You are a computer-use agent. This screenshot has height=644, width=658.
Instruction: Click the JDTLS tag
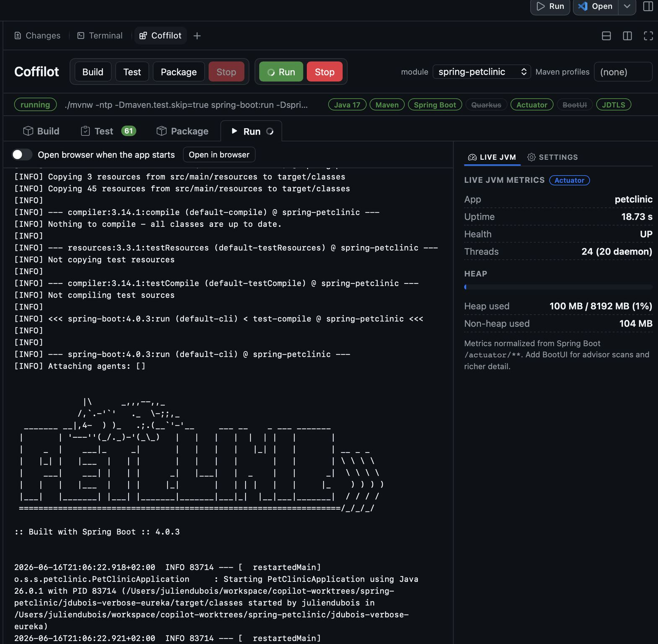[x=613, y=105]
